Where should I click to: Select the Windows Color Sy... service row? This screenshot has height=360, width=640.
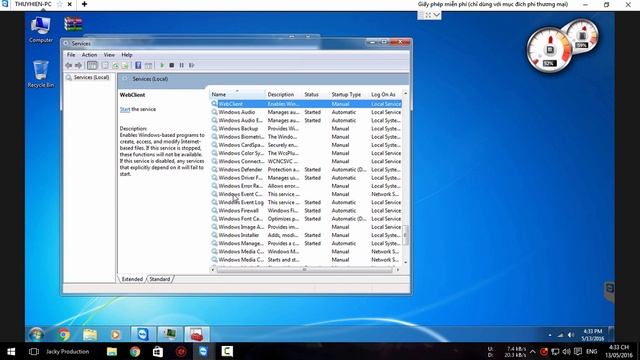(x=306, y=153)
